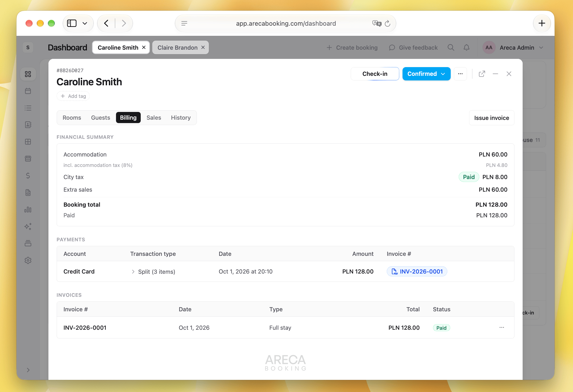The width and height of the screenshot is (573, 392).
Task: Expand the collapsed sidebar with the chevron
Action: click(x=28, y=370)
